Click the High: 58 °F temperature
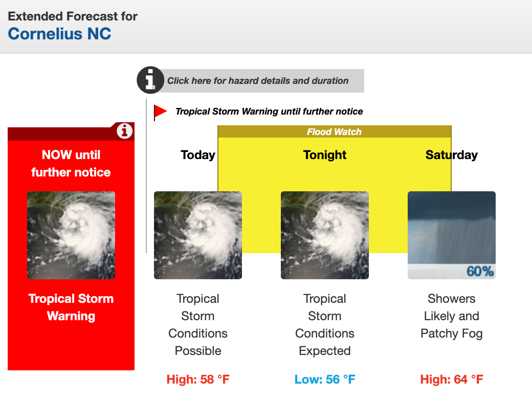 [198, 379]
